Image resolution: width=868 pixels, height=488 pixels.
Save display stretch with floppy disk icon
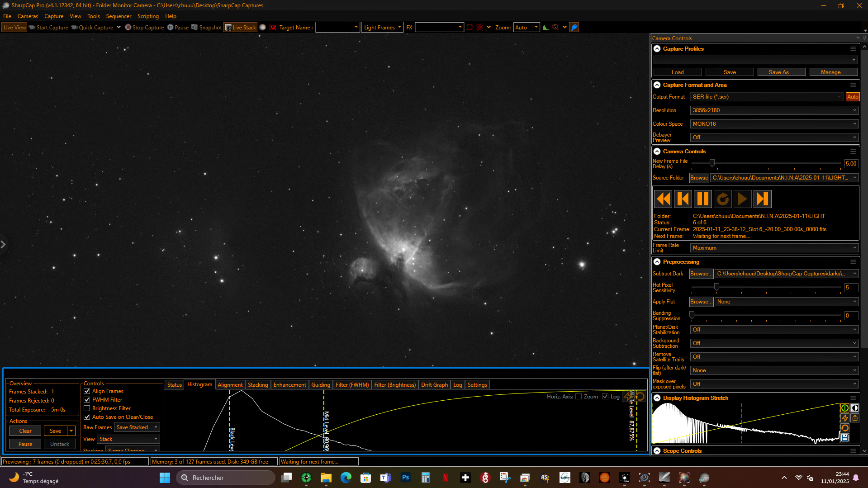click(844, 438)
